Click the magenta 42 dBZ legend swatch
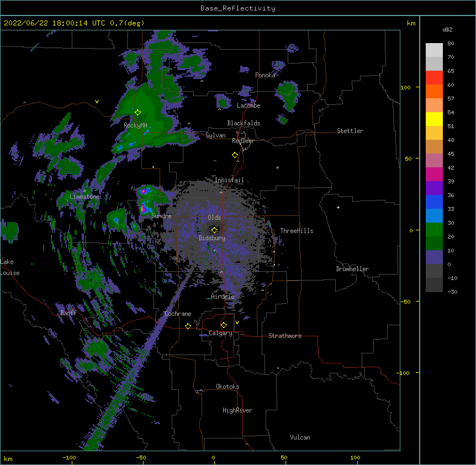 point(434,174)
